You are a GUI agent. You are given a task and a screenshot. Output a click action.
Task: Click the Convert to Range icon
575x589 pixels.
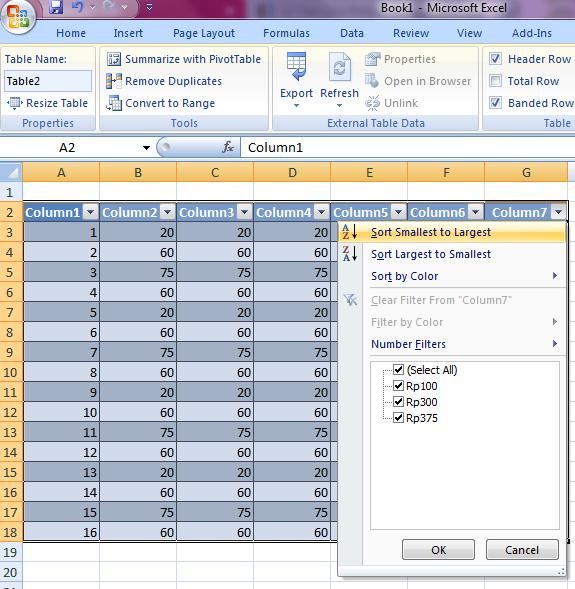pos(114,103)
